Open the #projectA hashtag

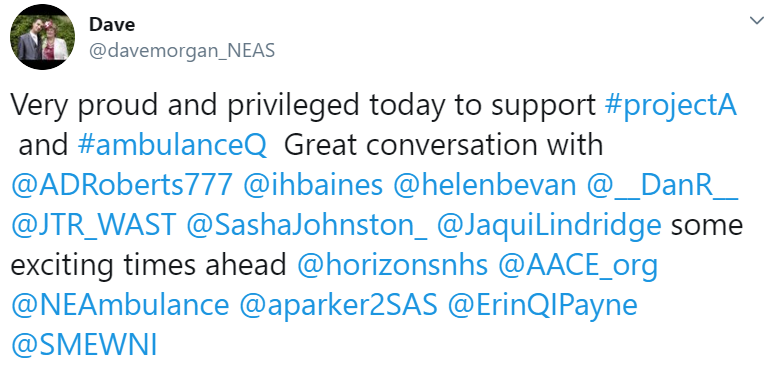pyautogui.click(x=670, y=105)
